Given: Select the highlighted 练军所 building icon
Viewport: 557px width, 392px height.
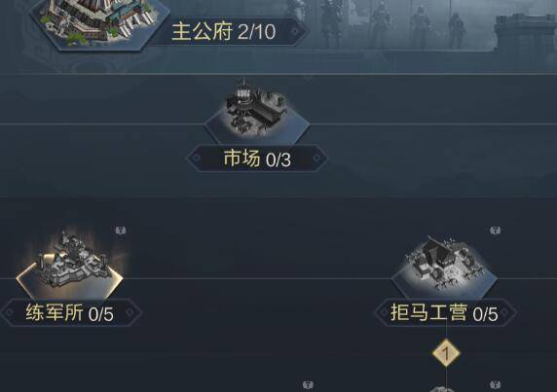Looking at the screenshot, I should coord(70,265).
